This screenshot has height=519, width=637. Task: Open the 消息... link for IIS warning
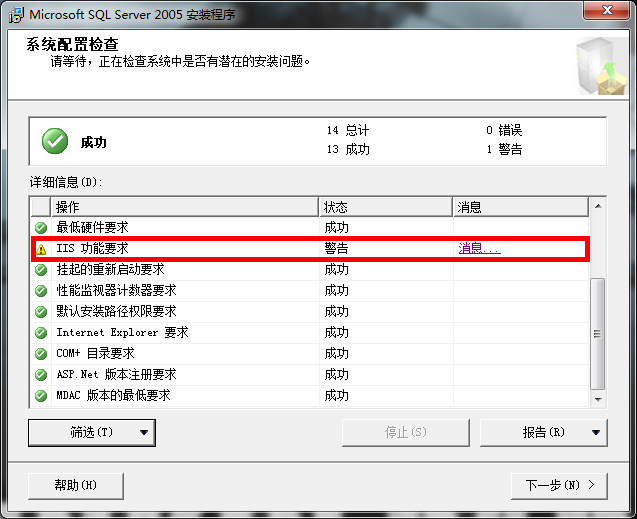479,248
